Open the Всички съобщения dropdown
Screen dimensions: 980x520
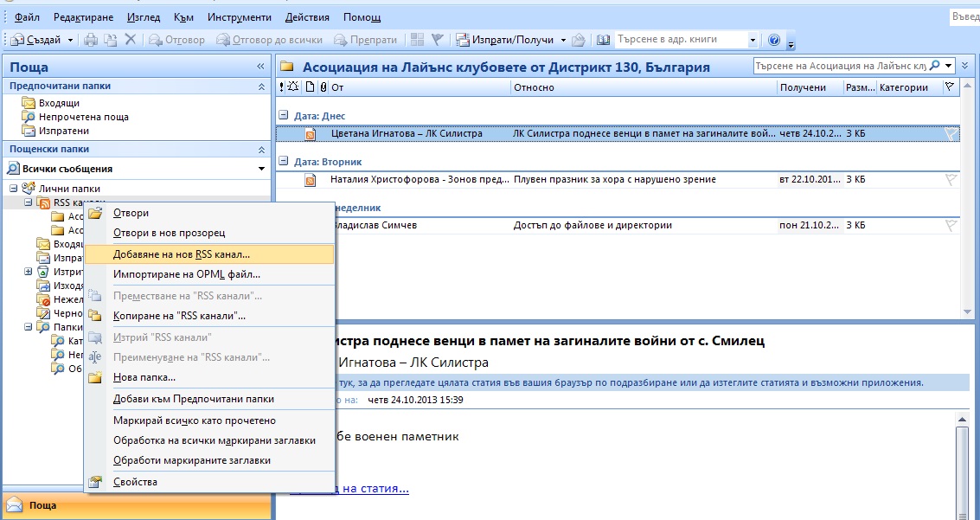(x=261, y=169)
